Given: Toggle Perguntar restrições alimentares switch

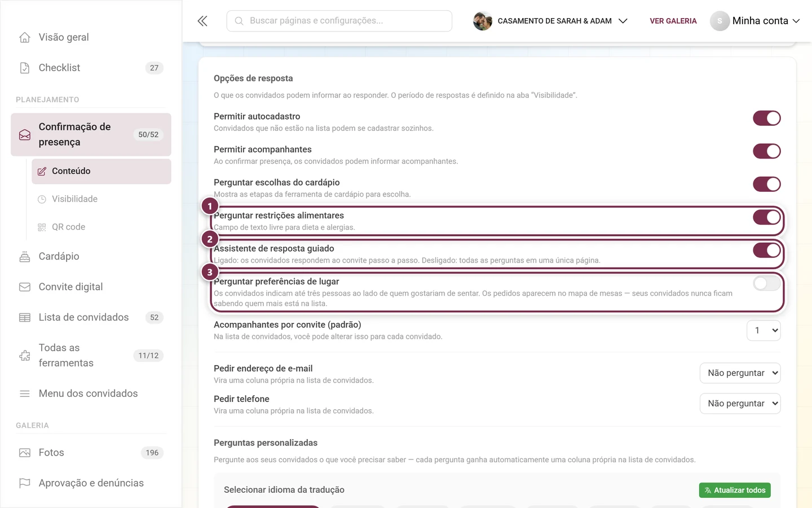Looking at the screenshot, I should click(767, 217).
